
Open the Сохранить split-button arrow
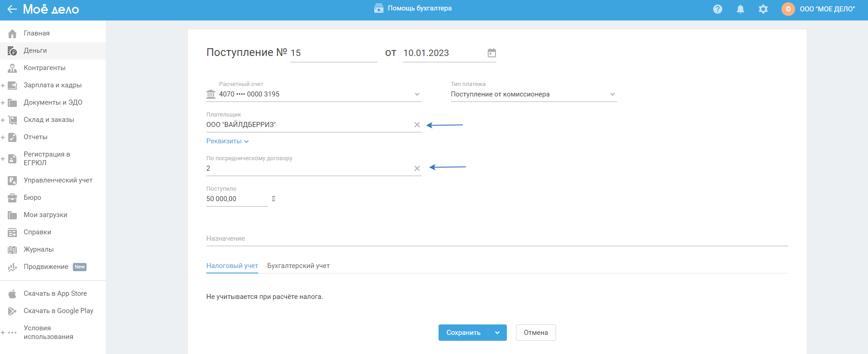click(497, 333)
